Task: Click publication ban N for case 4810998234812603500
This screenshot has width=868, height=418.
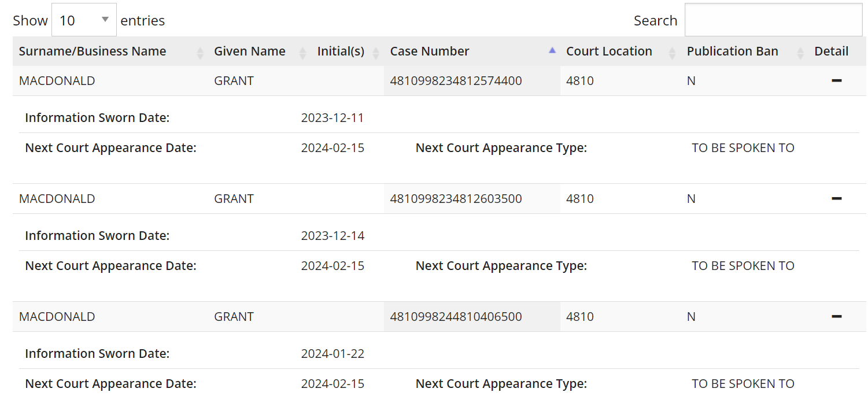Action: click(x=691, y=199)
